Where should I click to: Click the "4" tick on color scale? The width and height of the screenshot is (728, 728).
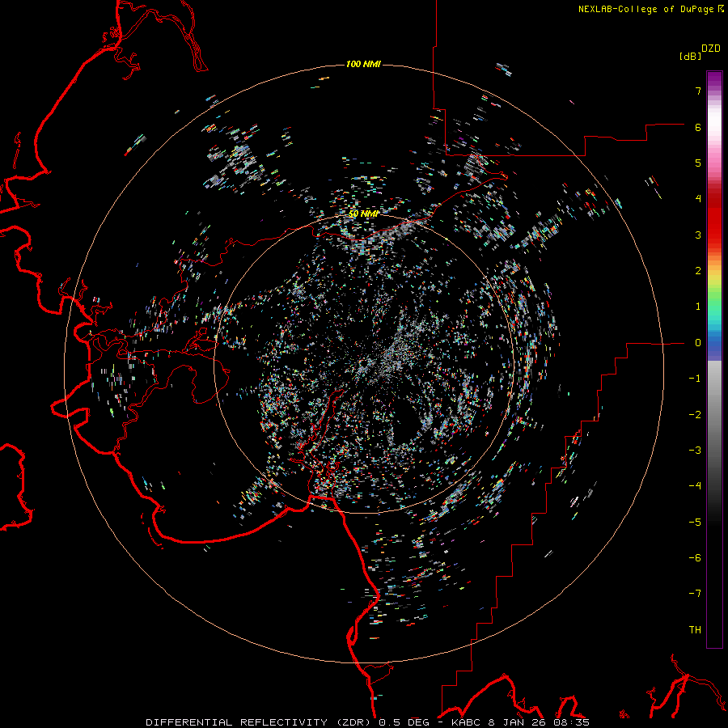pyautogui.click(x=698, y=199)
